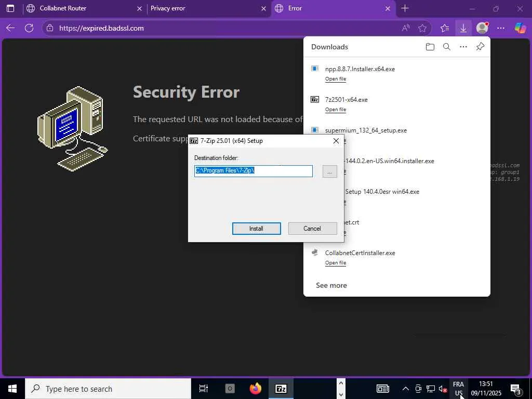Viewport: 532px width, 399px height.
Task: Show hidden system tray icons
Action: 405,389
